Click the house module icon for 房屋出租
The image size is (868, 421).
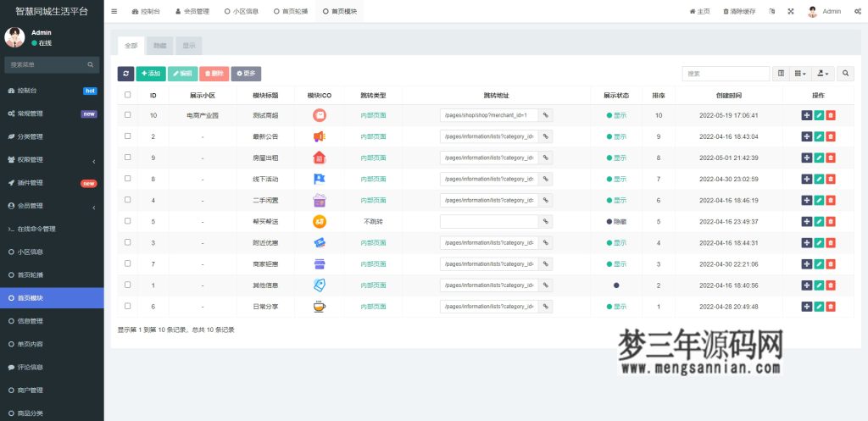(x=320, y=158)
